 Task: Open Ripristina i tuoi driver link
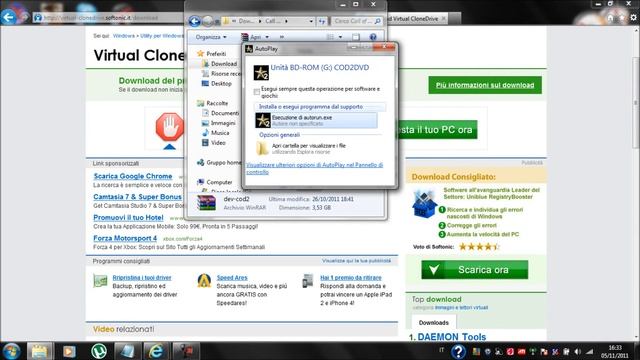[142, 278]
